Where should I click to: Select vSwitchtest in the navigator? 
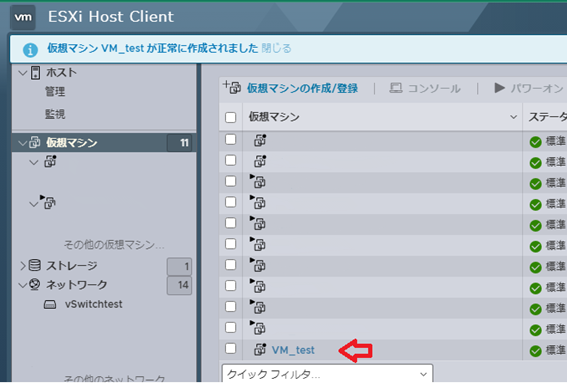(94, 304)
